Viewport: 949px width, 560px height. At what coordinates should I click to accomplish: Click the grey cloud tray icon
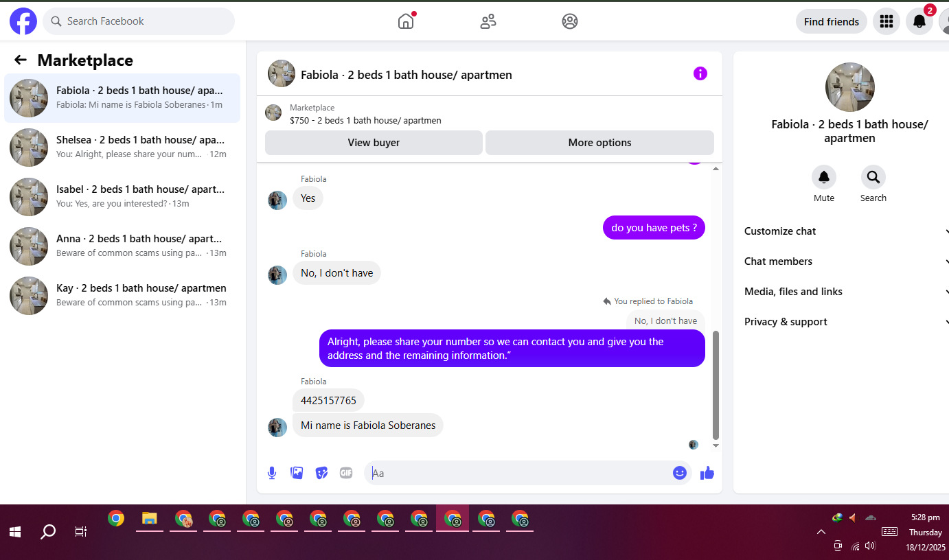[x=871, y=517]
